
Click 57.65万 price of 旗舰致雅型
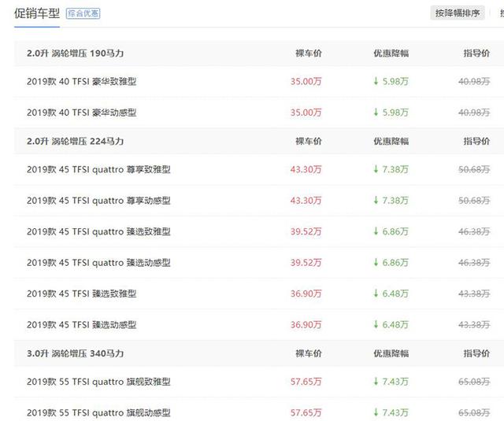tap(306, 382)
